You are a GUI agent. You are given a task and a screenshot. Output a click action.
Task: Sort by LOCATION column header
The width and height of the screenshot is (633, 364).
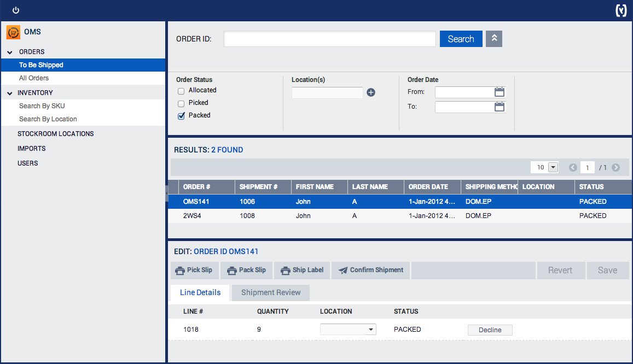coord(546,187)
